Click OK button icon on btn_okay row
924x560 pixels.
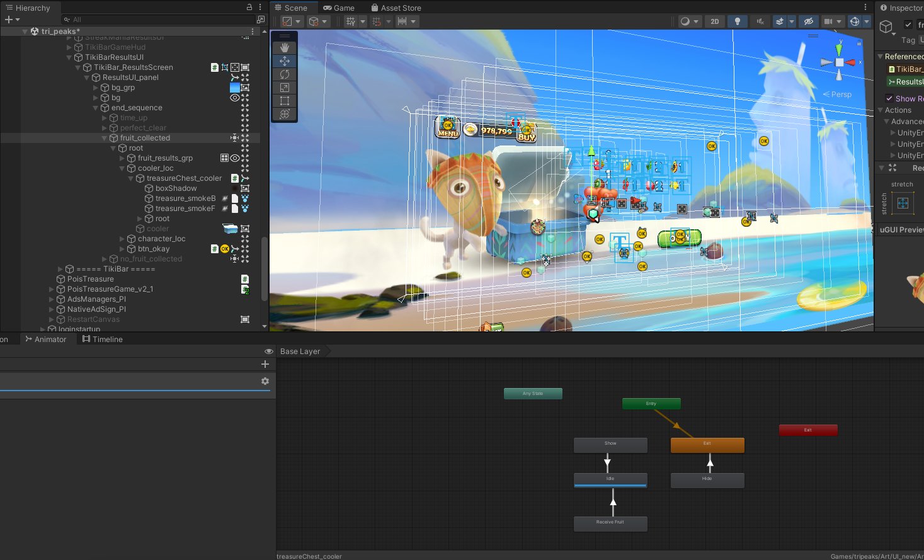[225, 249]
